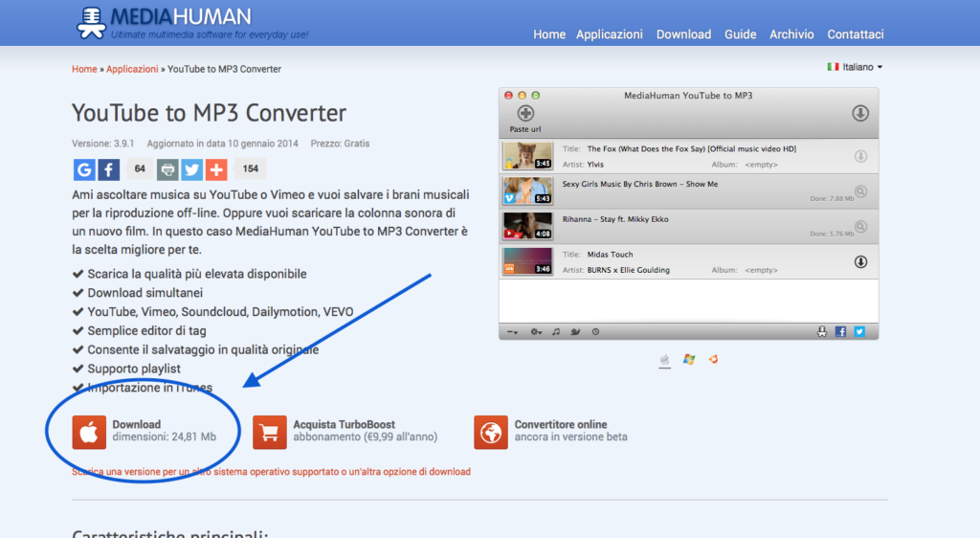Open the settings gear dropdown

point(536,332)
